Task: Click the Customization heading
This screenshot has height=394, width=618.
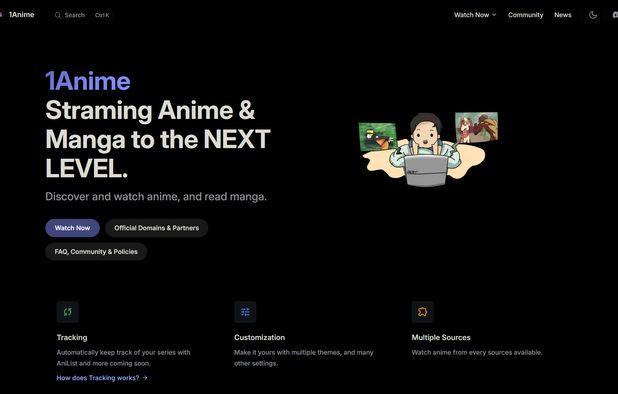Action: pyautogui.click(x=259, y=337)
